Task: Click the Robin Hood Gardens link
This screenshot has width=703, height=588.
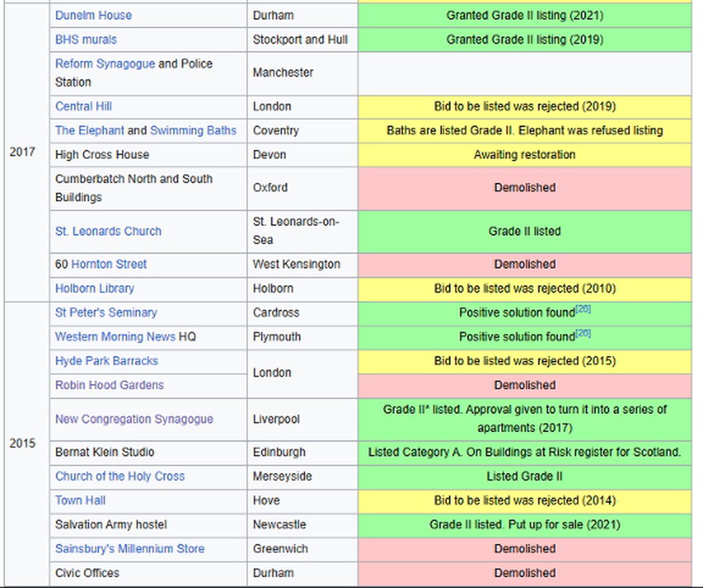Action: [x=109, y=385]
